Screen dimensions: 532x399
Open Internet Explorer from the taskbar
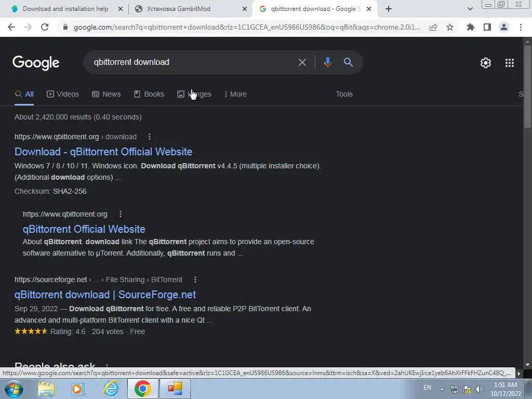[111, 389]
